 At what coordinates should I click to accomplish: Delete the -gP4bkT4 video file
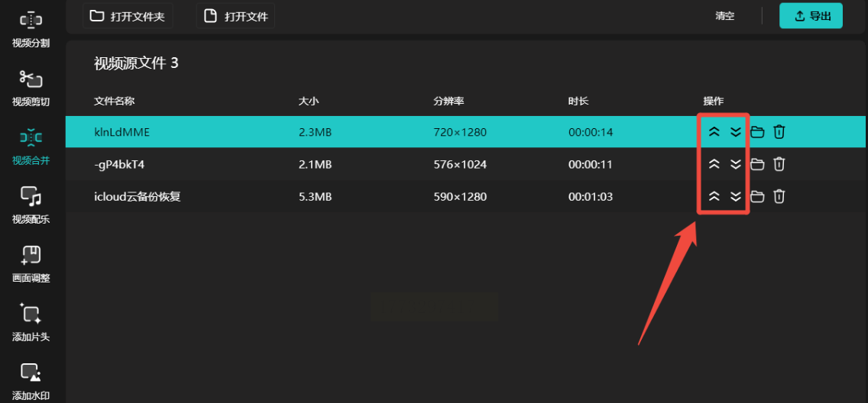(779, 164)
